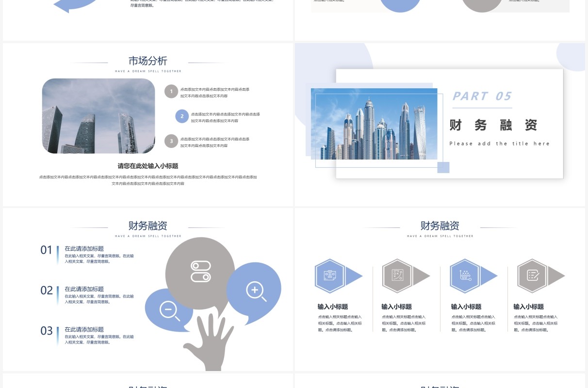This screenshot has height=388, width=588.
Task: Click the body text beside the number 3 circle
Action: (215, 142)
